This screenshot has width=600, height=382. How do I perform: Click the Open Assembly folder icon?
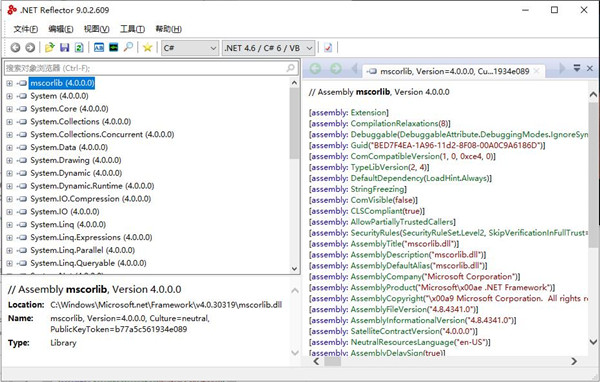pyautogui.click(x=49, y=47)
